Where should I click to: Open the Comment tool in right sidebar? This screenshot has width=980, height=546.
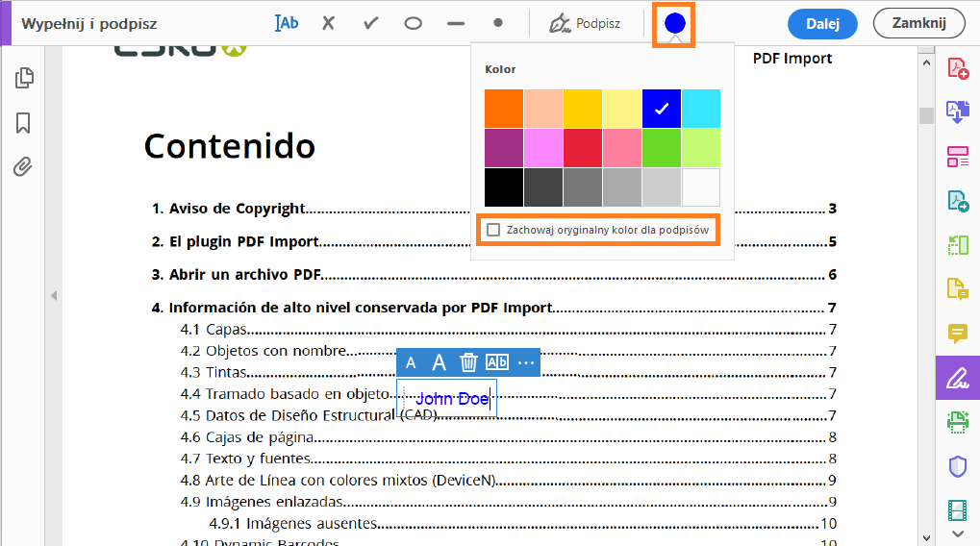tap(958, 334)
